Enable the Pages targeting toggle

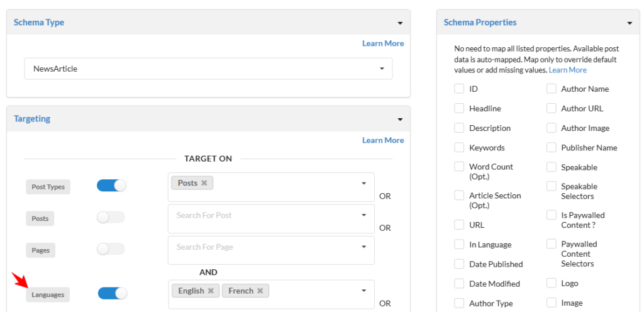click(x=111, y=249)
